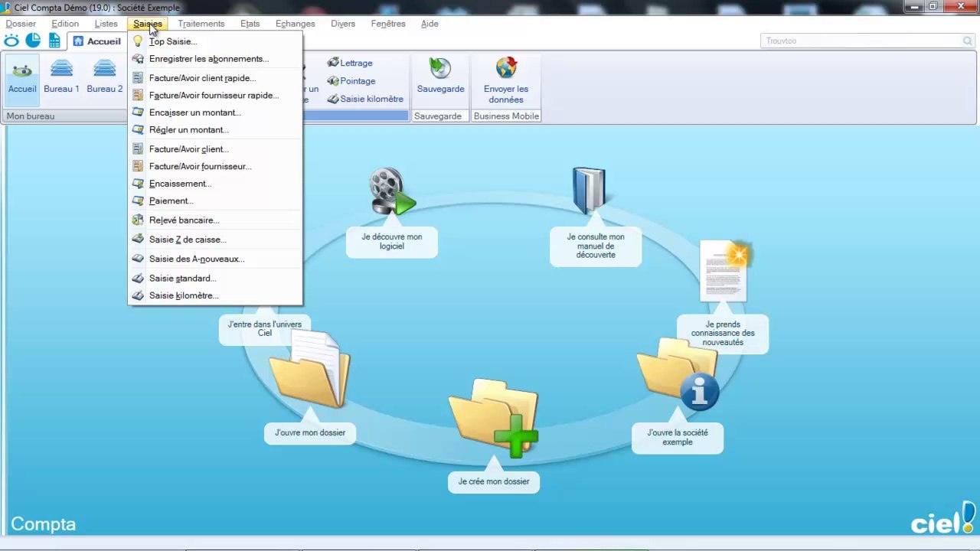
Task: Open the Traitements menu
Action: pyautogui.click(x=201, y=24)
